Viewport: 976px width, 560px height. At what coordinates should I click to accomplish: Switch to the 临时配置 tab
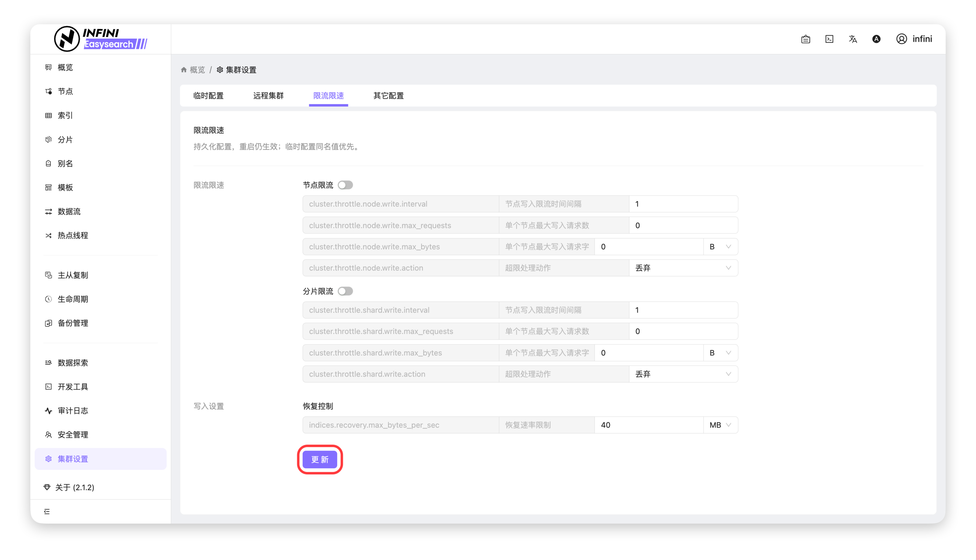pos(208,95)
